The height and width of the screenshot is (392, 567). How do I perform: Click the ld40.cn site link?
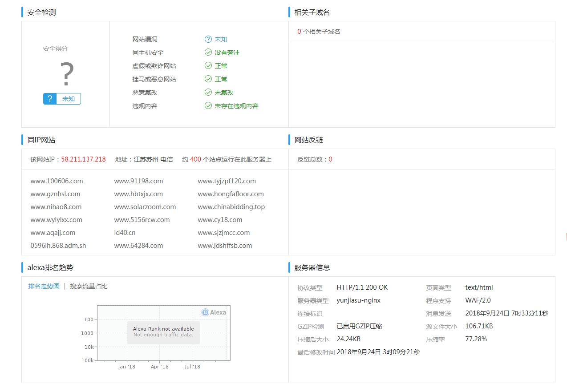125,233
